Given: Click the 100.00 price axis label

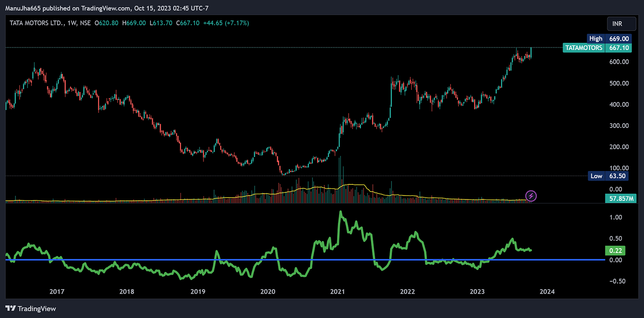Looking at the screenshot, I should coord(618,168).
